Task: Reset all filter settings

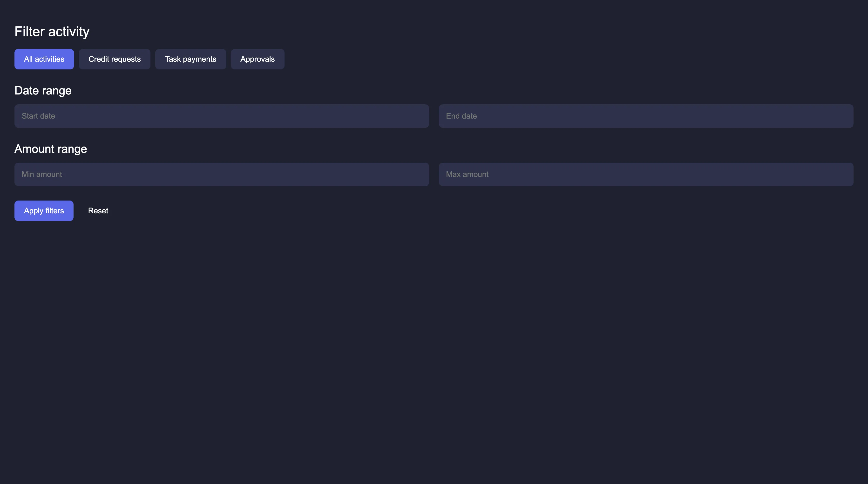Action: coord(98,210)
